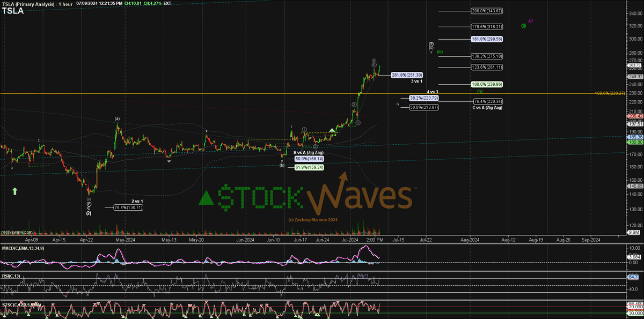Click the '2 vs 1' annotation
This screenshot has height=319, width=644.
[137, 201]
